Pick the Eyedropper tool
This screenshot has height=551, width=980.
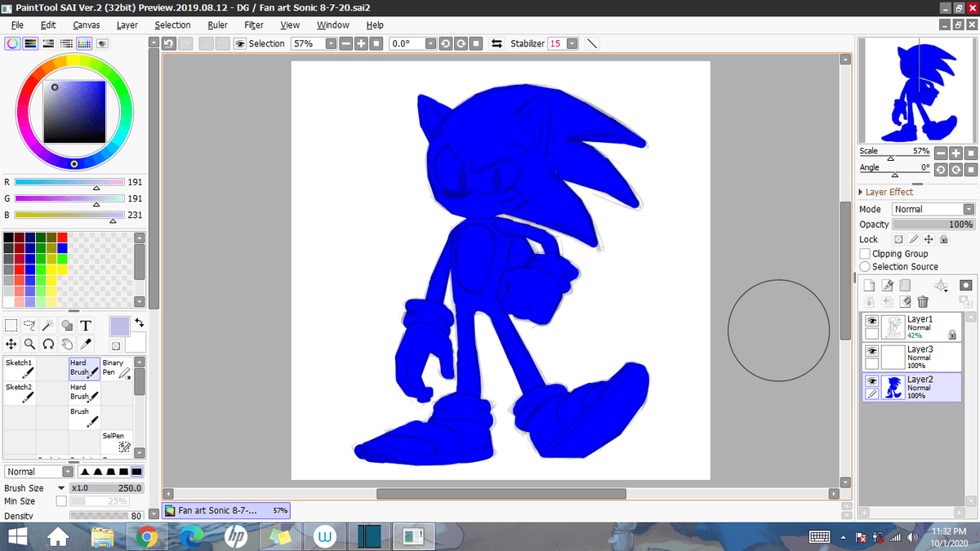(84, 344)
